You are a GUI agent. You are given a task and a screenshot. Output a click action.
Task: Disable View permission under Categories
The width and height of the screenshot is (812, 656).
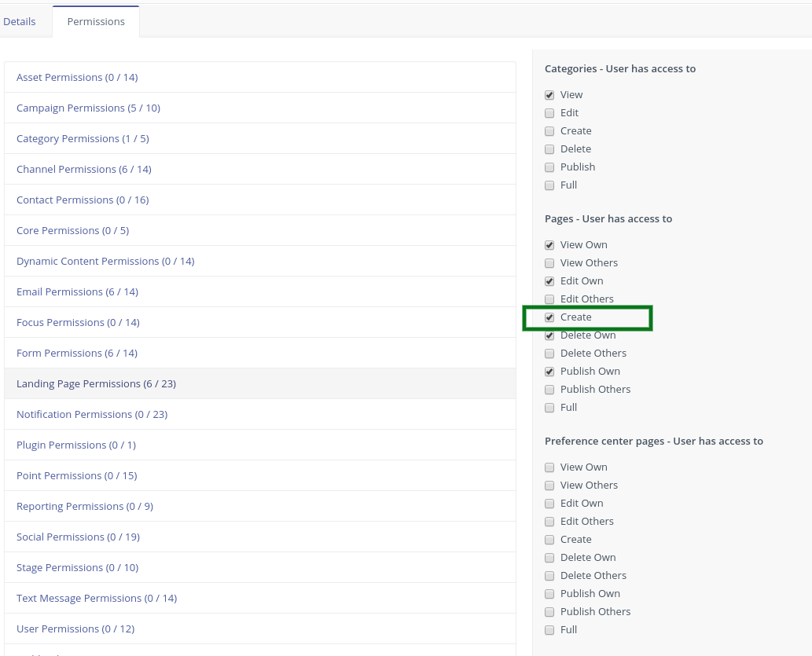tap(549, 95)
